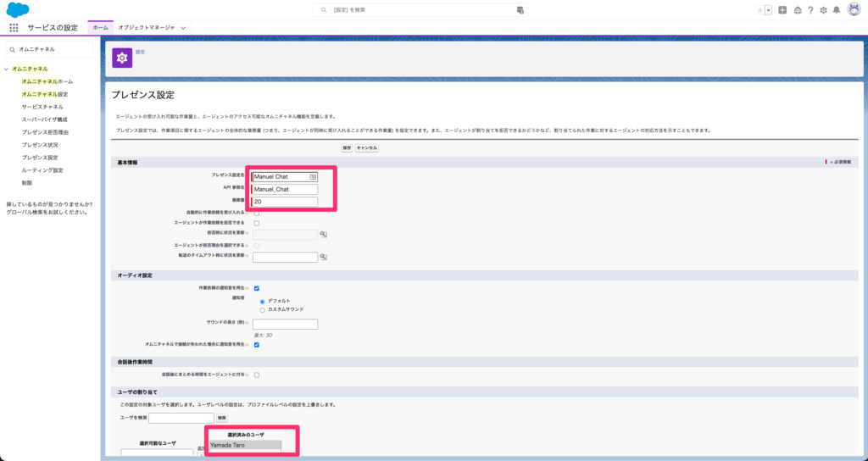The width and height of the screenshot is (868, 461).
Task: Open the App Launcher grid icon
Action: [14, 27]
